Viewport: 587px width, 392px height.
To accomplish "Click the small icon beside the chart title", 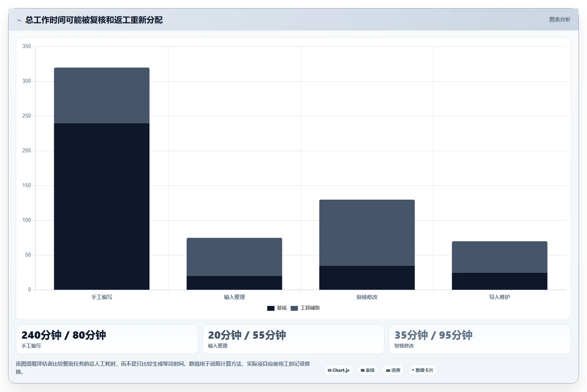I will click(x=19, y=20).
